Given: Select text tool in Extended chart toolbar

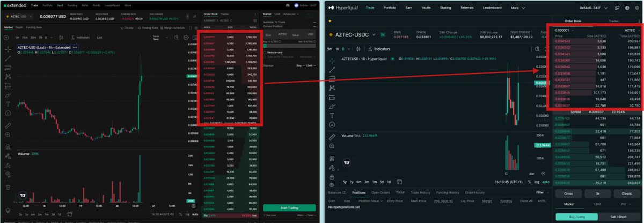Looking at the screenshot, I should [x=8, y=104].
